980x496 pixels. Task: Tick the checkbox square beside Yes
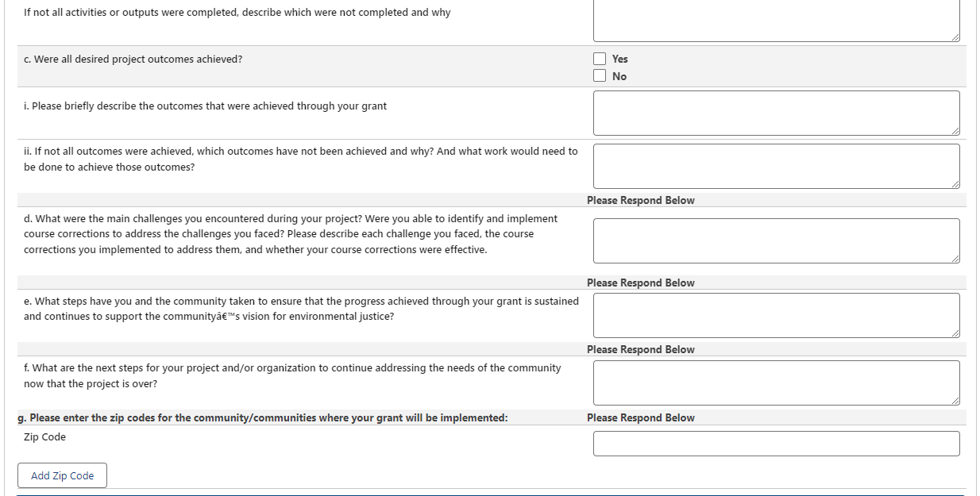(600, 59)
